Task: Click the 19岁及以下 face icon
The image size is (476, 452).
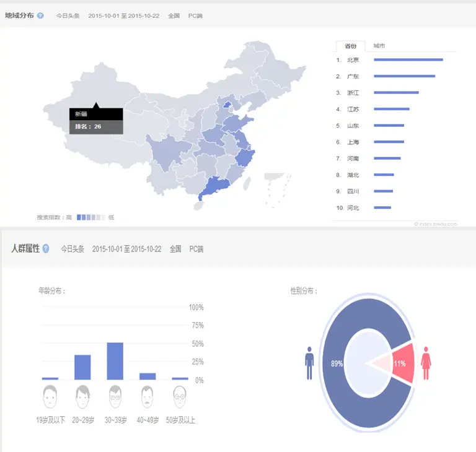Action: tap(50, 396)
